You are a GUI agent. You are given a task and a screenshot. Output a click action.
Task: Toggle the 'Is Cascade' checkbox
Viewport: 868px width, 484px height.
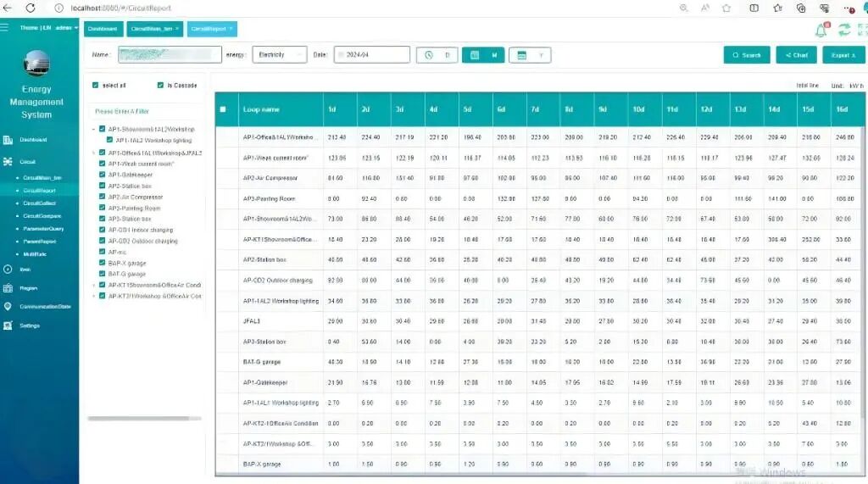(x=160, y=86)
